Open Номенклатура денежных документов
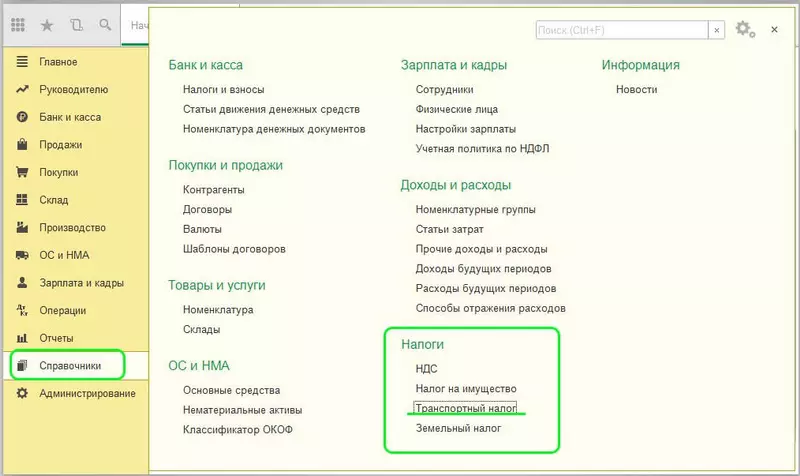This screenshot has width=800, height=476. click(x=274, y=129)
